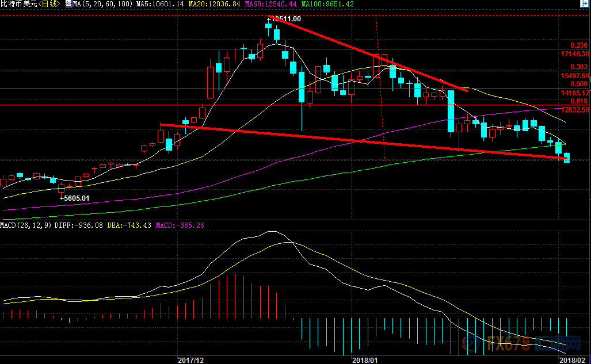Screen dimensions: 591x364
Task: Click the expand-panel arrow icon at top right
Action: click(585, 3)
